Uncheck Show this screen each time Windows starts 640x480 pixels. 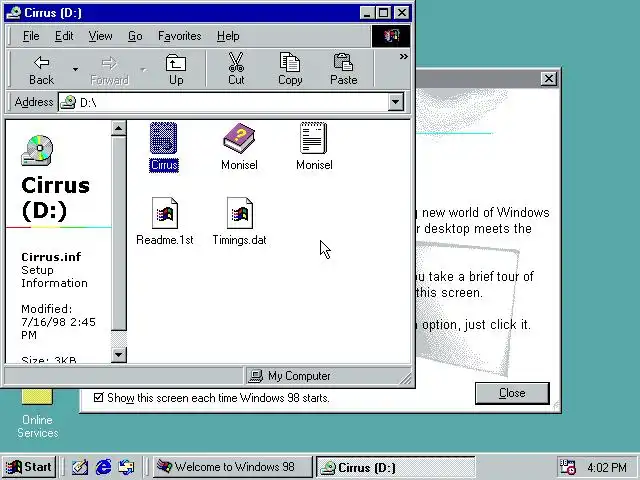[x=98, y=397]
